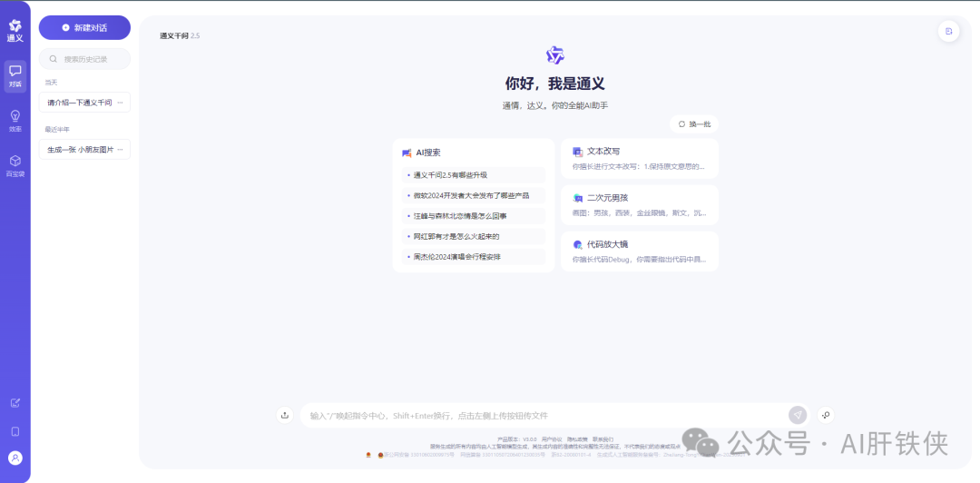Screen dimensions: 980x483
Task: Open the 文本改写 prompt card
Action: click(x=640, y=159)
